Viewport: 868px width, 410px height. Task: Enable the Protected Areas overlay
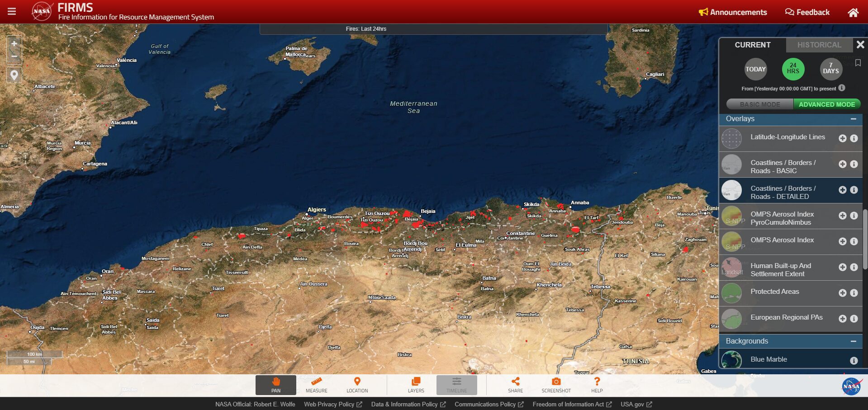click(x=842, y=293)
